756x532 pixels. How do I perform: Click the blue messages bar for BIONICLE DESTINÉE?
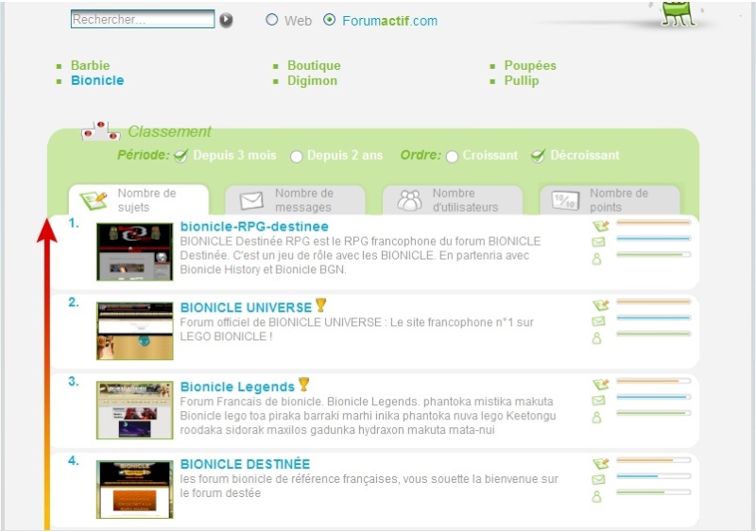click(653, 476)
